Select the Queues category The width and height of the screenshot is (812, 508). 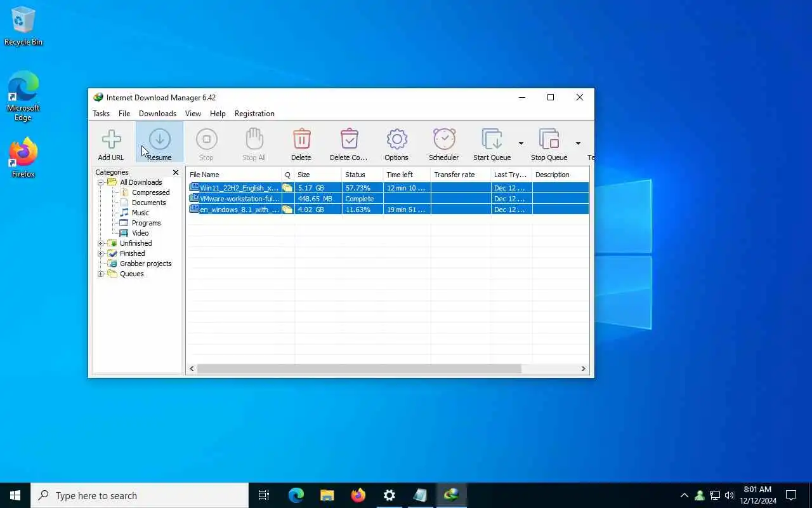click(131, 274)
